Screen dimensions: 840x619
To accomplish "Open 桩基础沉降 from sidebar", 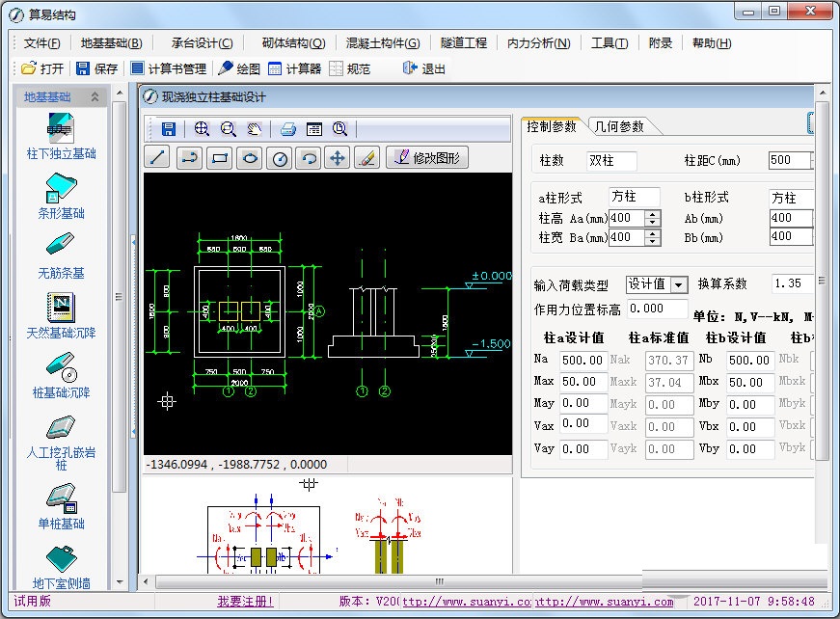I will tap(61, 377).
